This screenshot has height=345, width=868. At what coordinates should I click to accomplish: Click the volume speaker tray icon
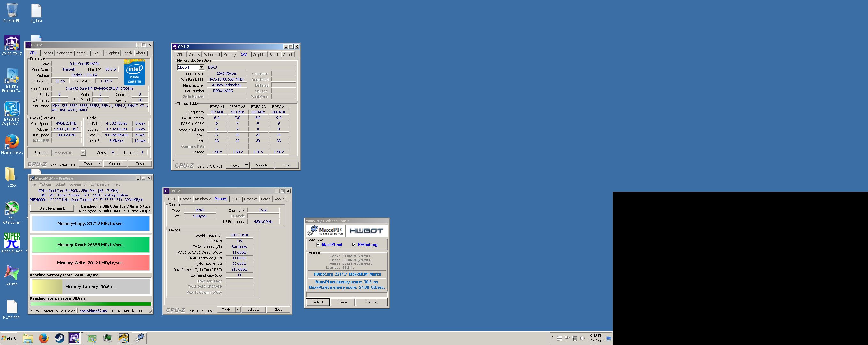click(582, 338)
